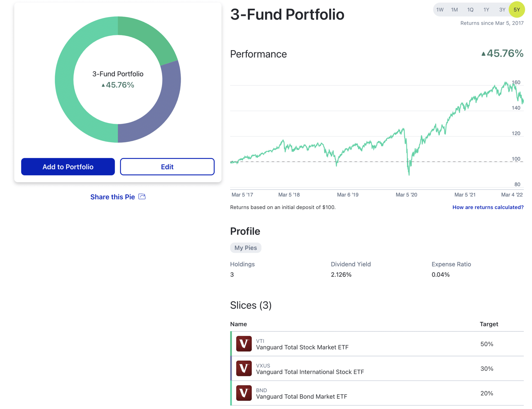Viewport: 532px width, 409px height.
Task: Open the Vanguard Total Stock Market ETF row
Action: point(377,344)
